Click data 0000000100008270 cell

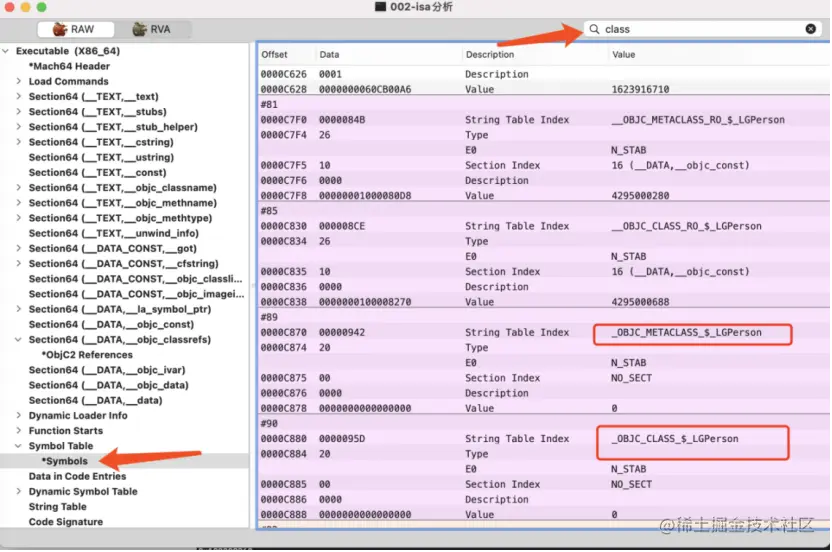pos(365,302)
